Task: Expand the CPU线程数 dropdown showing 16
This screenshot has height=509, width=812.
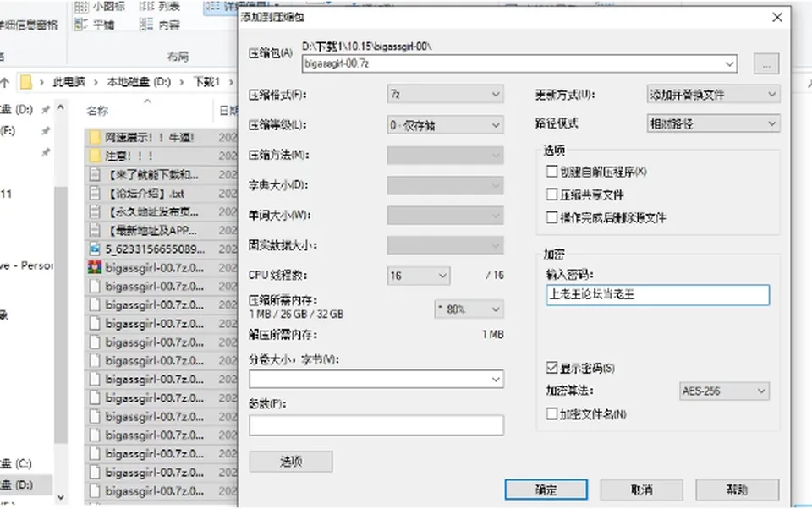Action: [419, 276]
